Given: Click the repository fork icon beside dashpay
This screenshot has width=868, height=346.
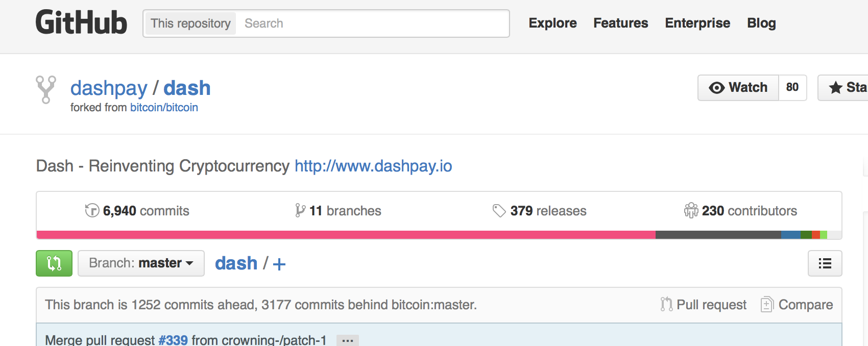Looking at the screenshot, I should point(46,90).
